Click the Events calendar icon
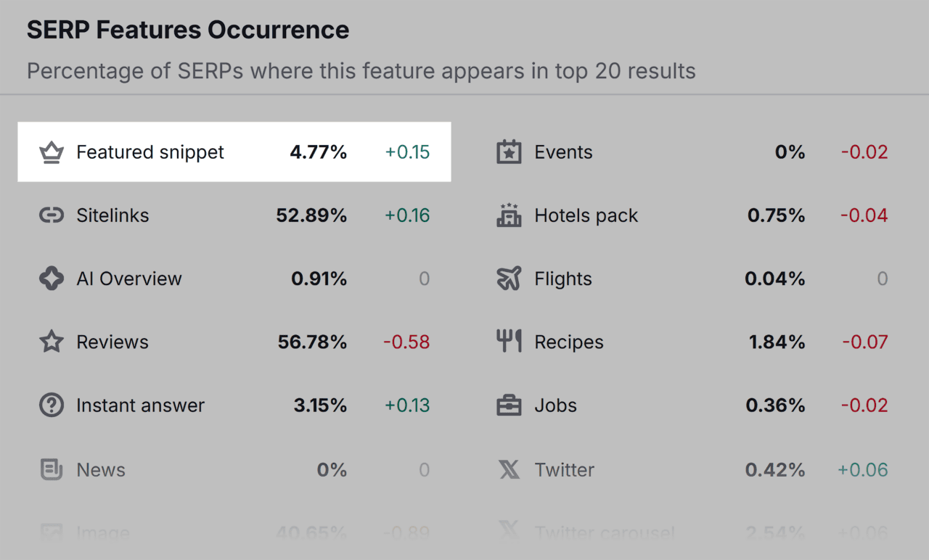929x560 pixels. click(x=509, y=152)
